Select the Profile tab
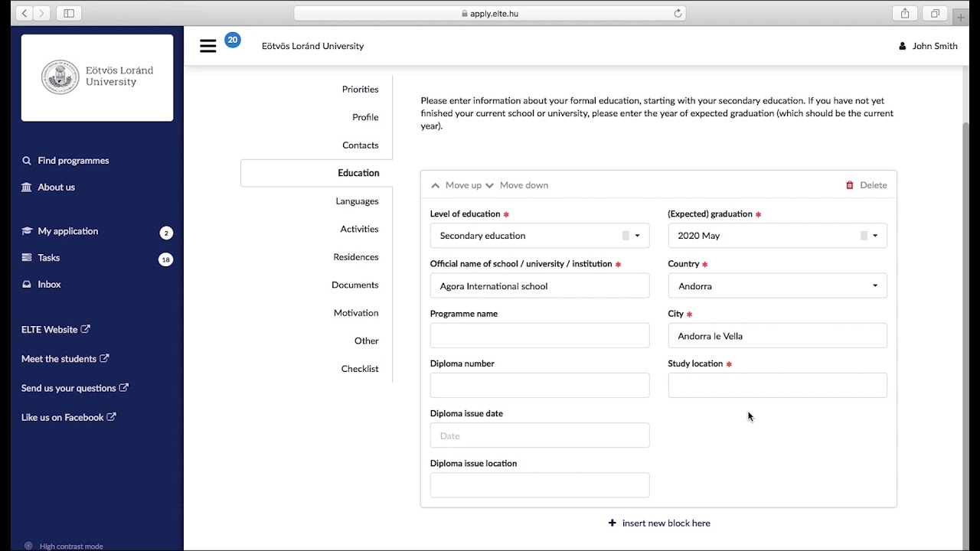Image resolution: width=980 pixels, height=551 pixels. (x=365, y=117)
